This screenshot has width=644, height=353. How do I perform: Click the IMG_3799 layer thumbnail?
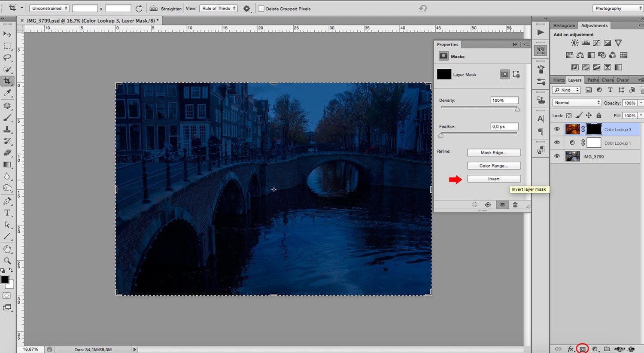(573, 156)
